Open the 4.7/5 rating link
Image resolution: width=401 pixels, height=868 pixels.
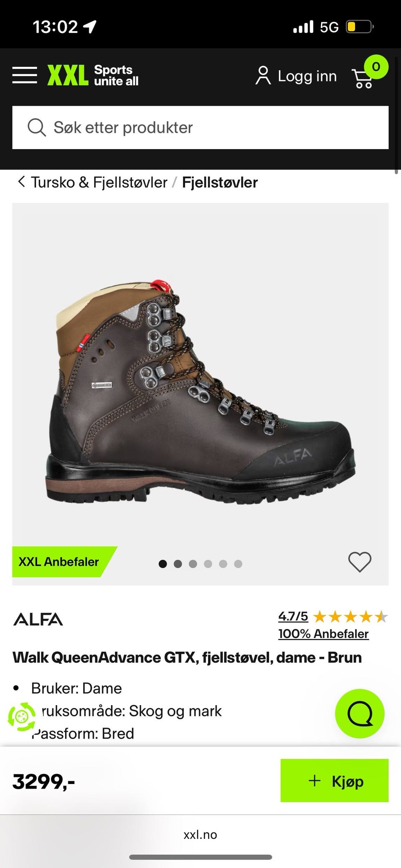point(293,616)
